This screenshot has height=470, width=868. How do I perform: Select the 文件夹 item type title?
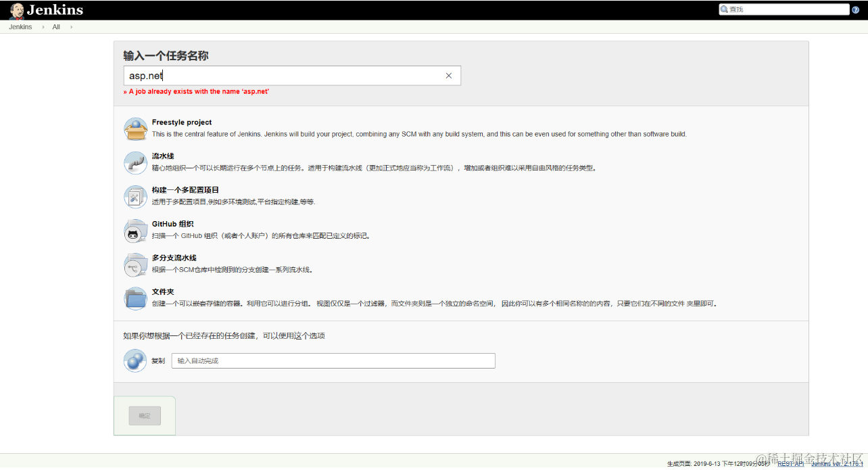163,291
